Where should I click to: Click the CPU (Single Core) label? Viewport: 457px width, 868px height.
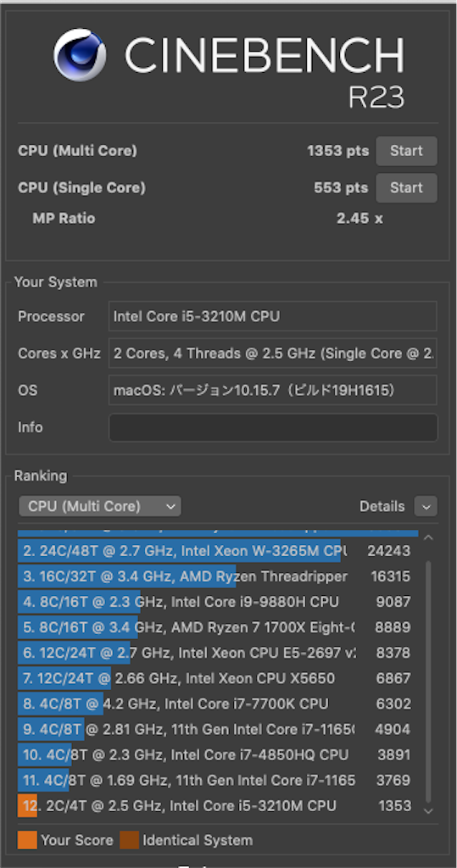(82, 187)
